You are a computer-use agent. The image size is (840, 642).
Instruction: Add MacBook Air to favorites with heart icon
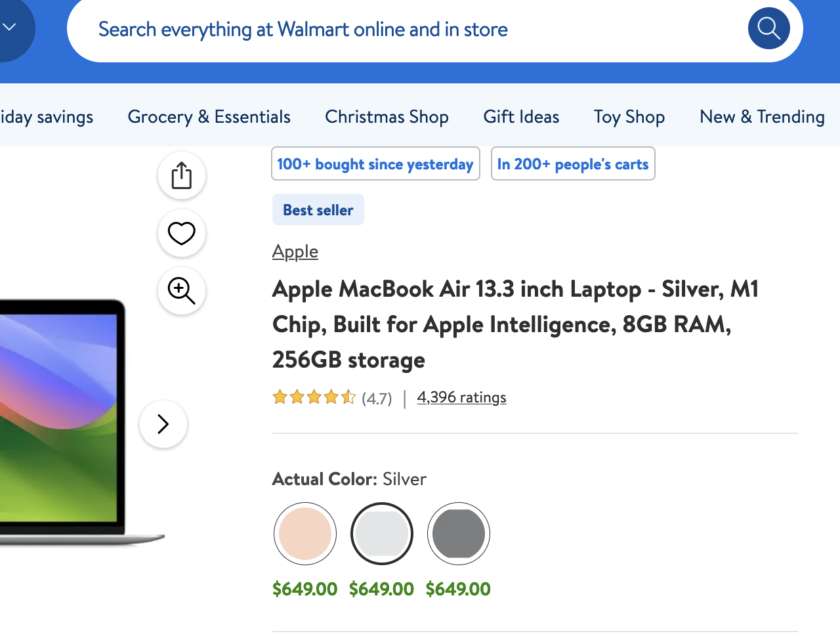click(x=181, y=232)
